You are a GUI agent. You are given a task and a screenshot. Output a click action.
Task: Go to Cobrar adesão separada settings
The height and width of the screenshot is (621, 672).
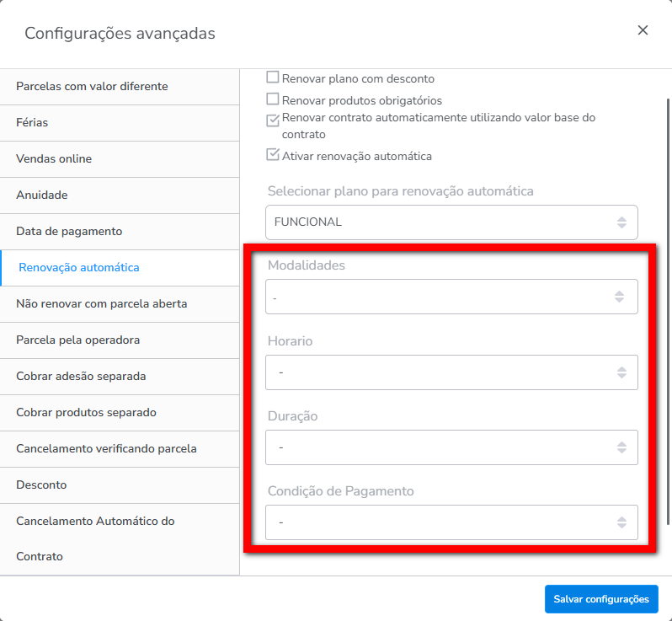tap(86, 376)
